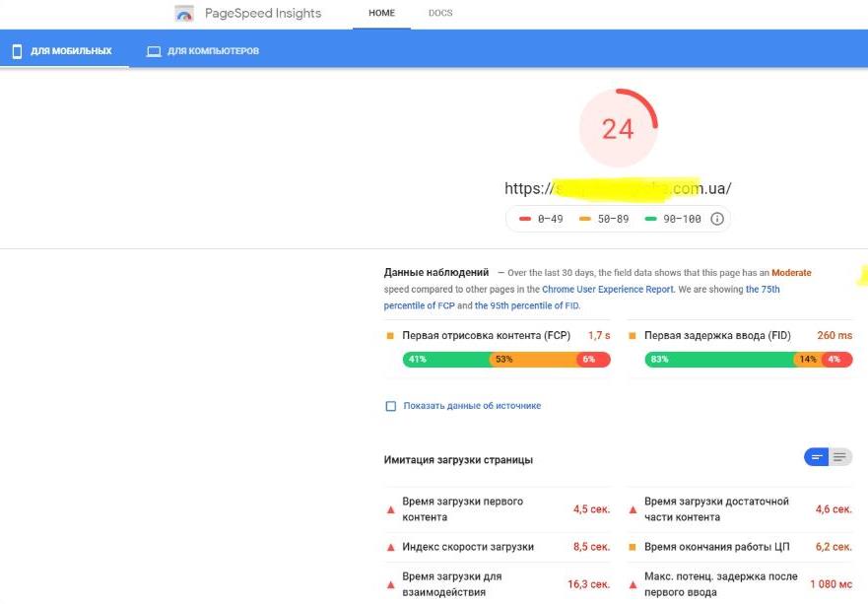Click the FCP distribution bar orange 53% segment
The image size is (868, 604).
(x=533, y=360)
